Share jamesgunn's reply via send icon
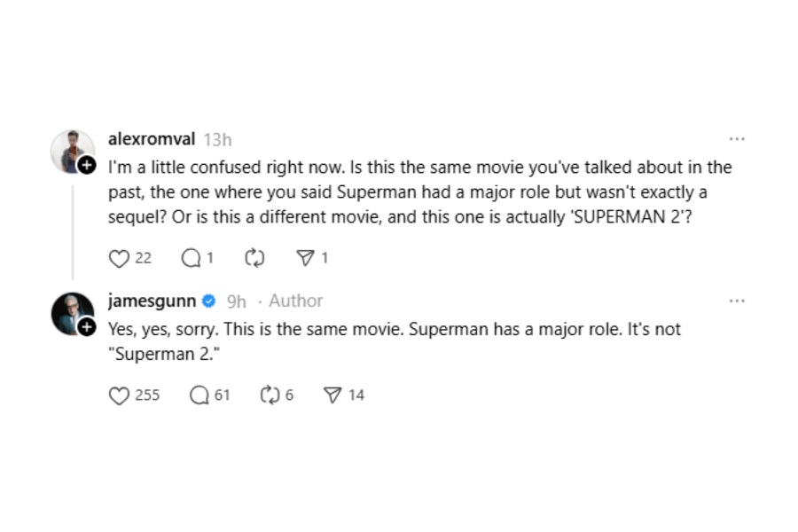This screenshot has height=532, width=798. (x=332, y=395)
